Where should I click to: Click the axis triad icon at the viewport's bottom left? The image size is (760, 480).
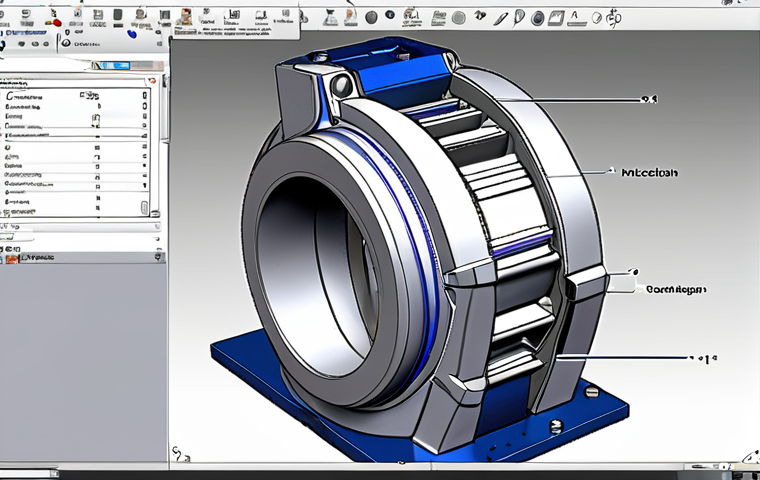pos(181,454)
